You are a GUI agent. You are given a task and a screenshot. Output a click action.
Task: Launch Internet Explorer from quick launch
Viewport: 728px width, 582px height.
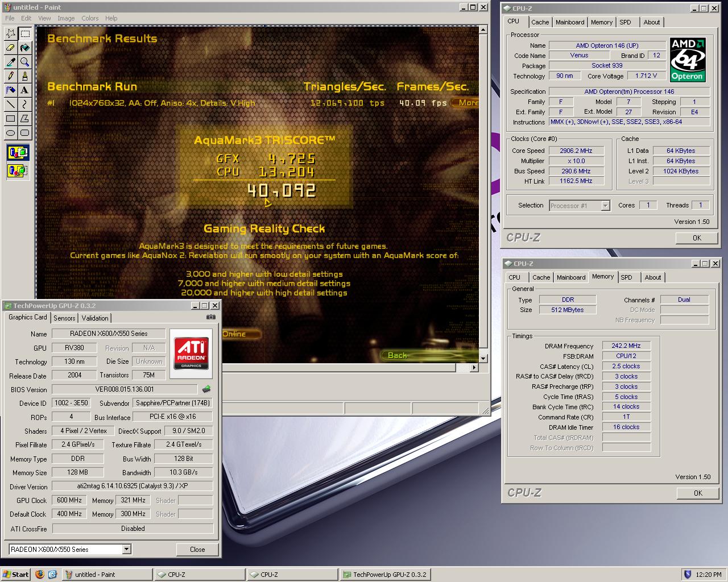pyautogui.click(x=52, y=574)
